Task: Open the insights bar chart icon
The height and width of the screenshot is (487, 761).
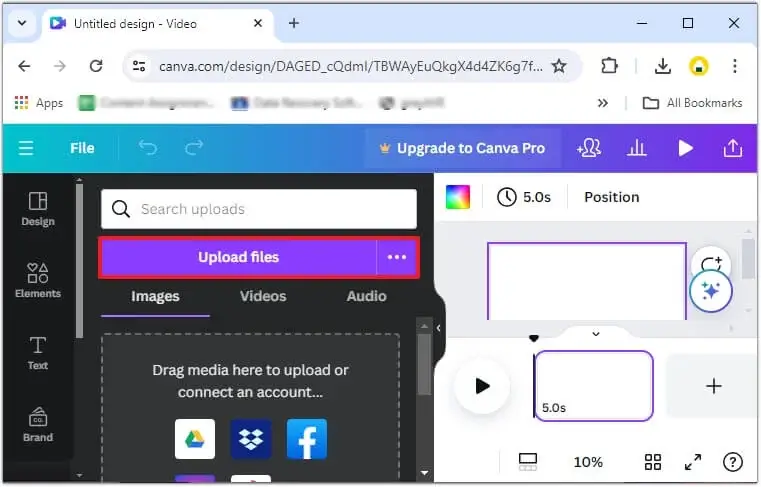Action: click(x=636, y=148)
